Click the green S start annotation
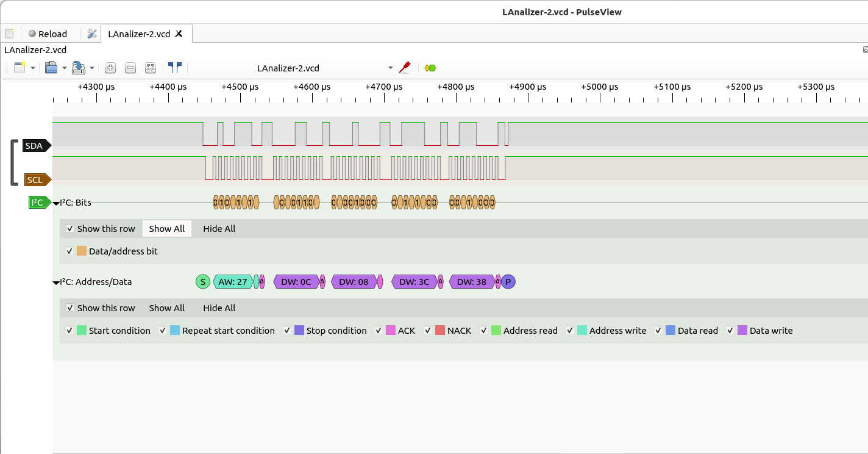868x454 pixels. click(x=203, y=282)
